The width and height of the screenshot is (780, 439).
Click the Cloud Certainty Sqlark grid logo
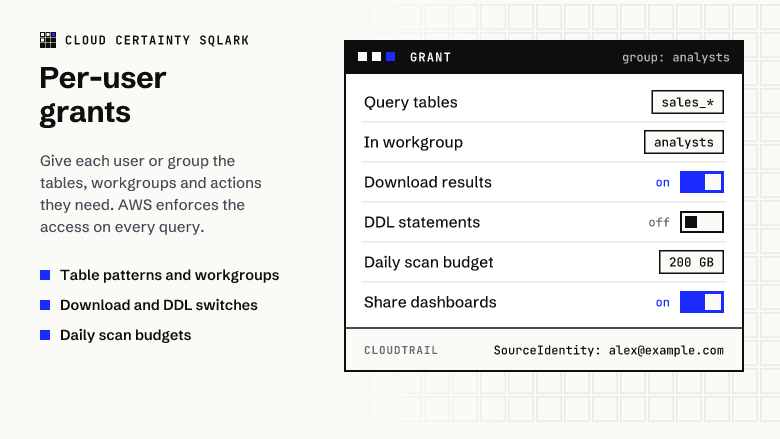coord(48,40)
